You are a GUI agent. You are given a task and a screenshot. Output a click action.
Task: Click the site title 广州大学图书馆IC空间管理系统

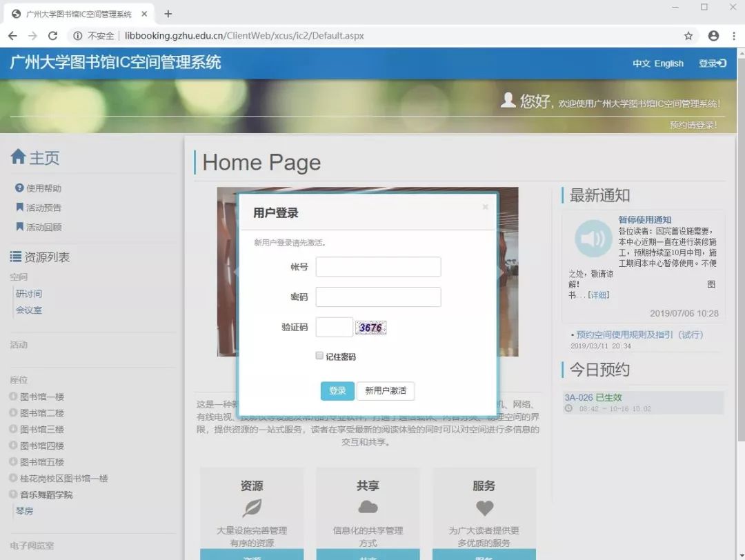(x=115, y=63)
